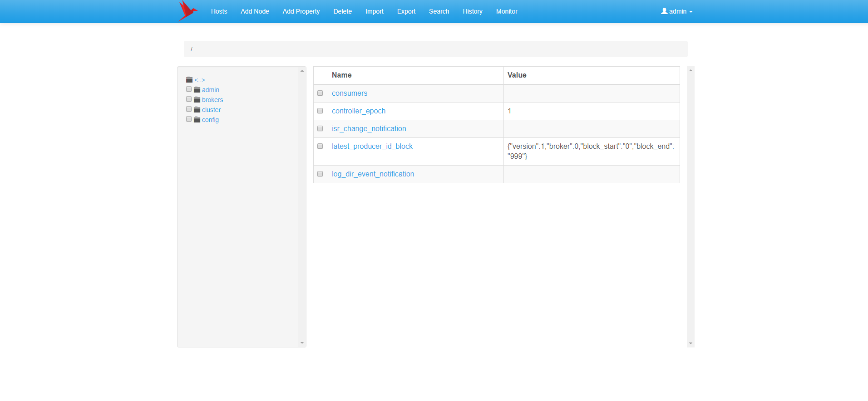Select the isr_change_notification row checkbox
This screenshot has height=401, width=868.
coord(320,128)
